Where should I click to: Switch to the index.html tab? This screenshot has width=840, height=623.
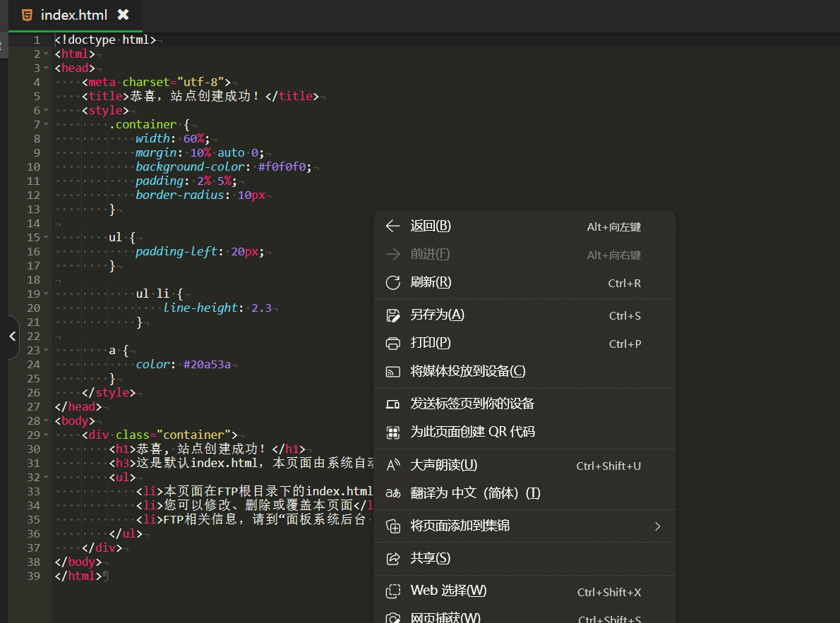pyautogui.click(x=74, y=15)
